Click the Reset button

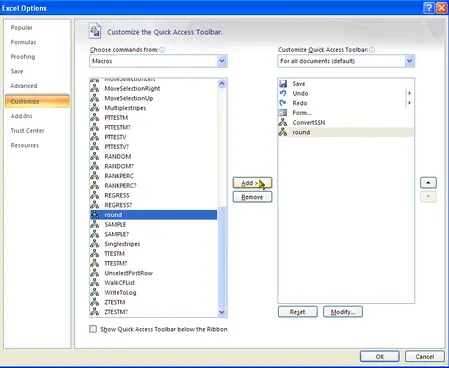(297, 312)
